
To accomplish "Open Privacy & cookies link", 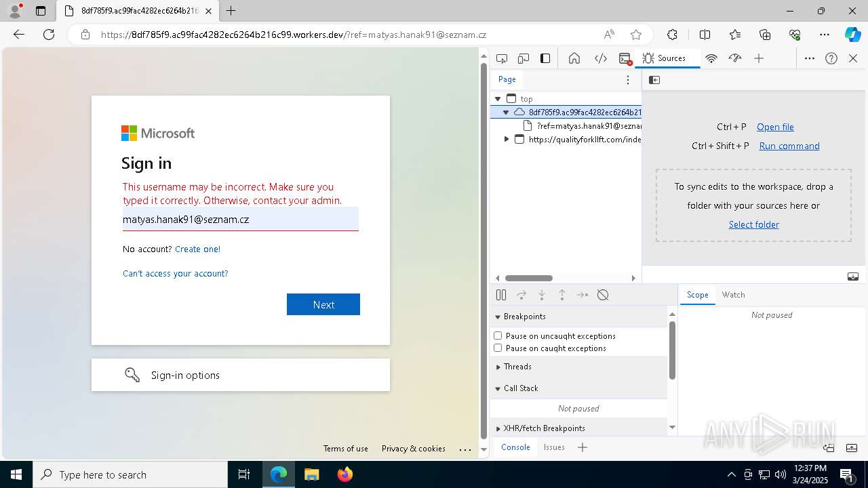I will 414,449.
